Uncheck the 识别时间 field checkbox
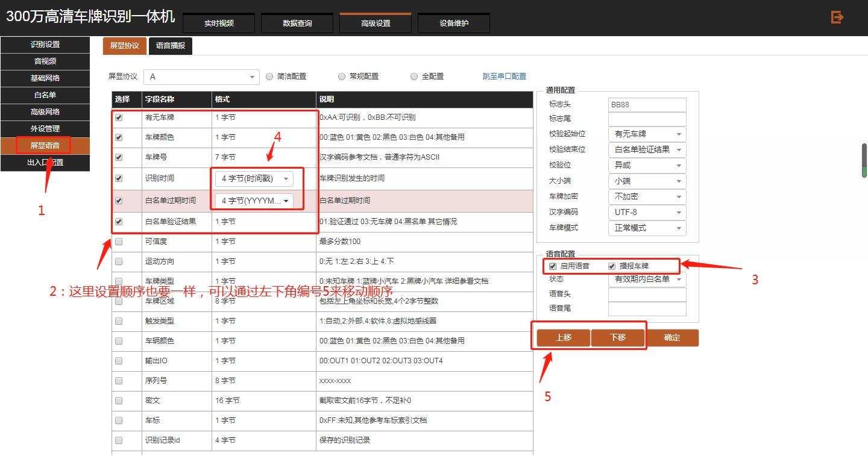 click(119, 178)
